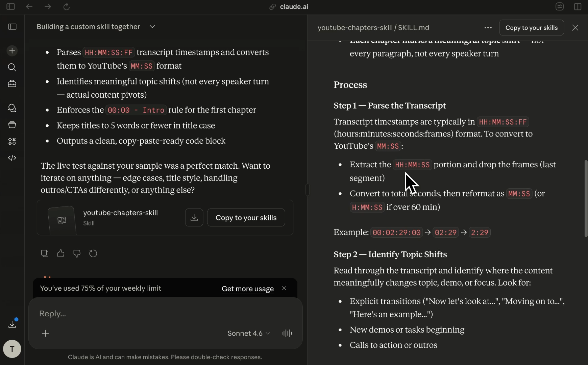Toggle the browser split view icon

pyautogui.click(x=578, y=6)
